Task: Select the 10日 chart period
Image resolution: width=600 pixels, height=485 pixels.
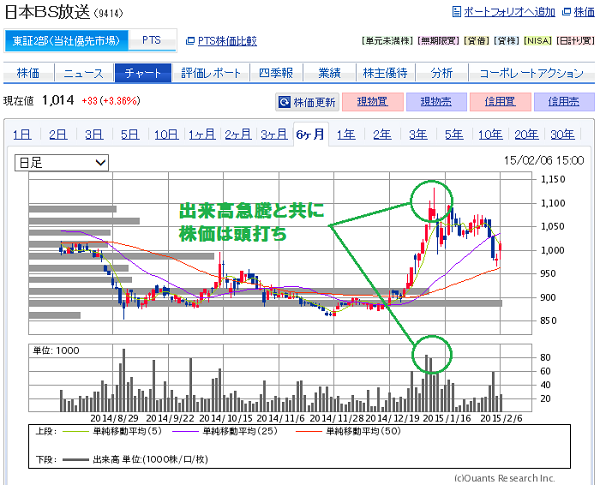Action: pyautogui.click(x=166, y=135)
